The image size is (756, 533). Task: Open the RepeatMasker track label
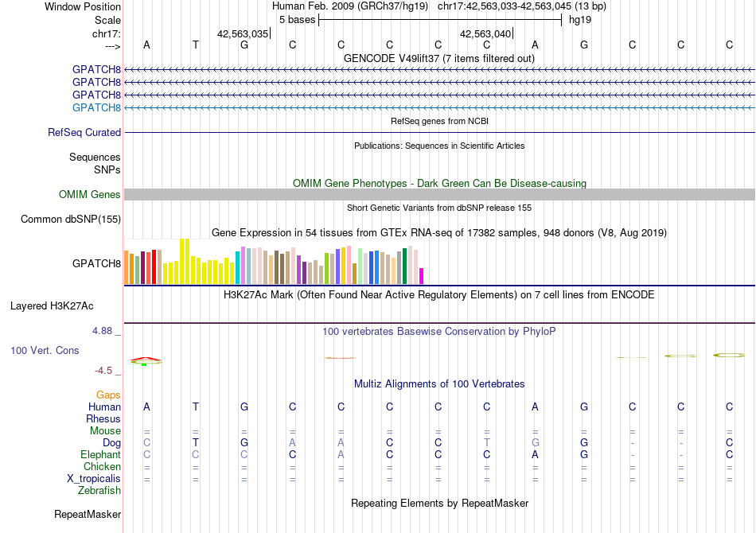point(88,514)
